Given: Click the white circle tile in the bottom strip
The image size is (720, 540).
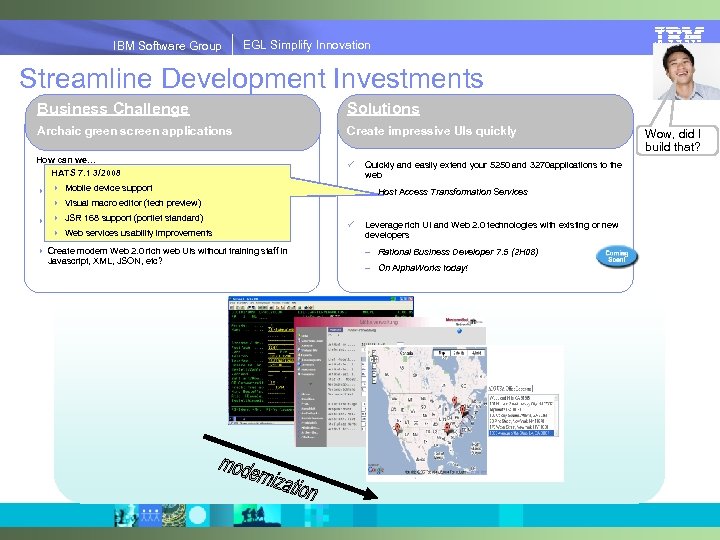Looking at the screenshot, I should tap(198, 515).
